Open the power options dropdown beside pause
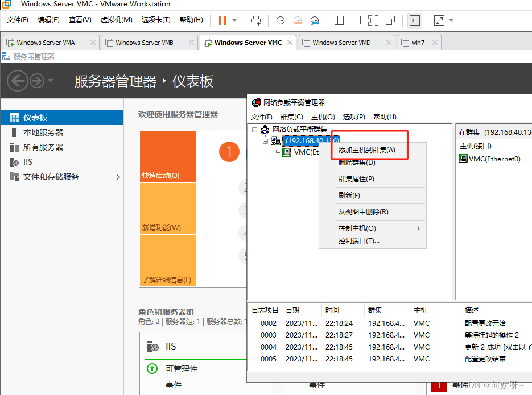532x395 pixels. pos(234,20)
